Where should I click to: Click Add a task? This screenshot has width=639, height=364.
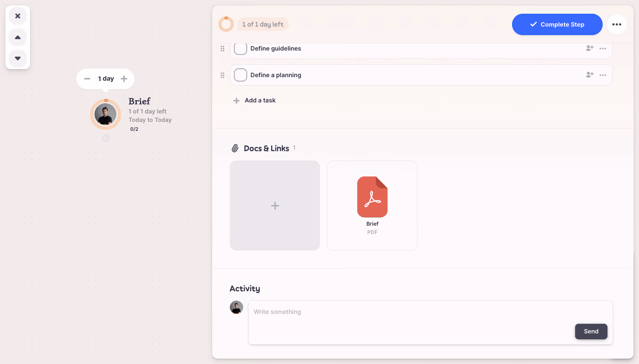pyautogui.click(x=255, y=100)
